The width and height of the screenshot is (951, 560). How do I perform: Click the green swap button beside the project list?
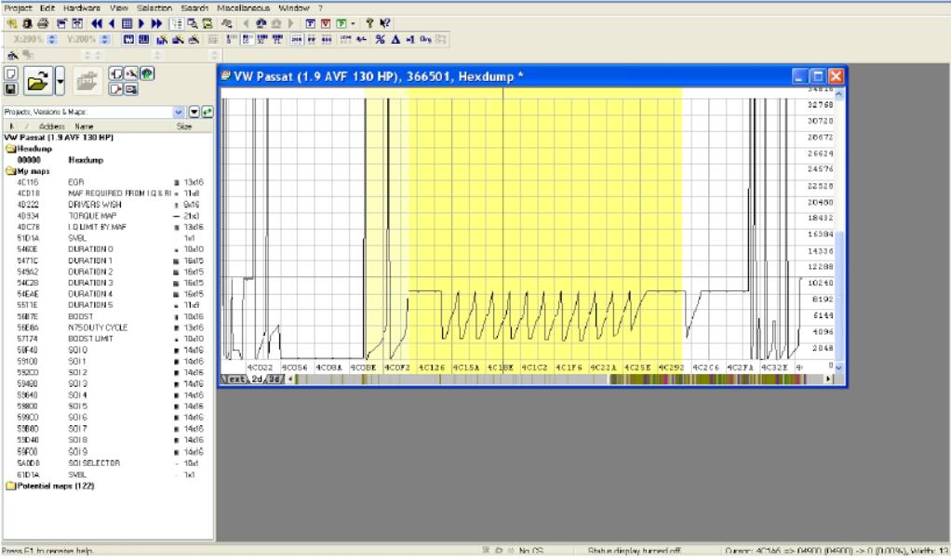coord(208,112)
